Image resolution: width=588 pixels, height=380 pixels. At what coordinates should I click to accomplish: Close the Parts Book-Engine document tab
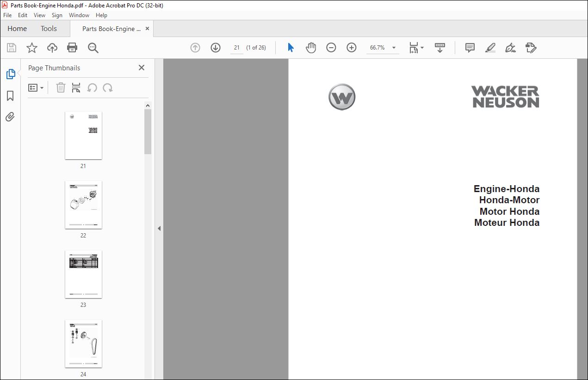148,29
